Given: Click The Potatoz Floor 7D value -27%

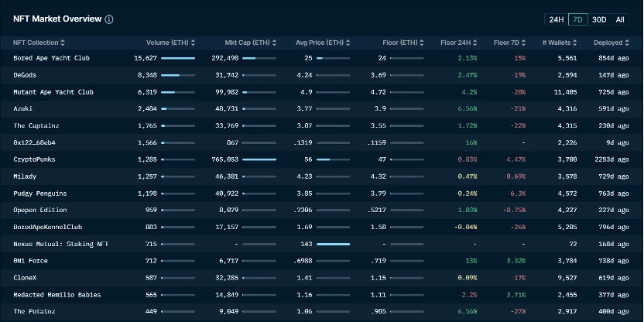Looking at the screenshot, I should (x=518, y=311).
